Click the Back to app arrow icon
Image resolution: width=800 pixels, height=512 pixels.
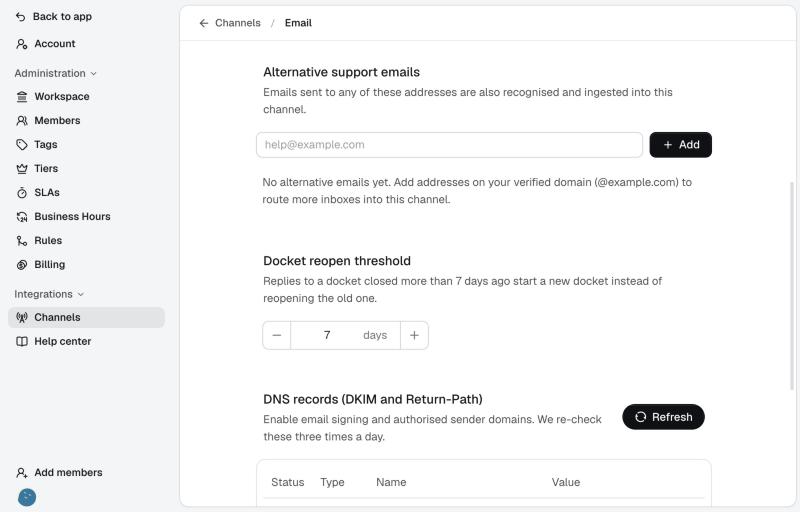(x=20, y=17)
